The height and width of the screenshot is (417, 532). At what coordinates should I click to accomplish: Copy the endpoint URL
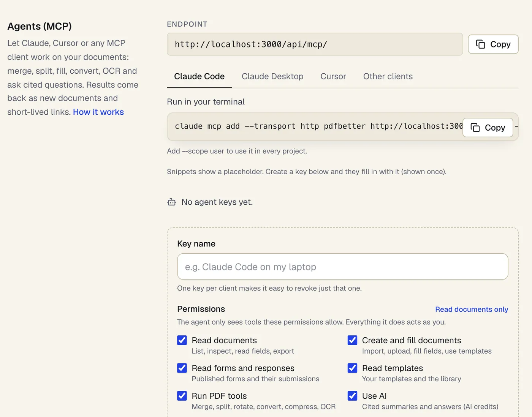pos(493,44)
